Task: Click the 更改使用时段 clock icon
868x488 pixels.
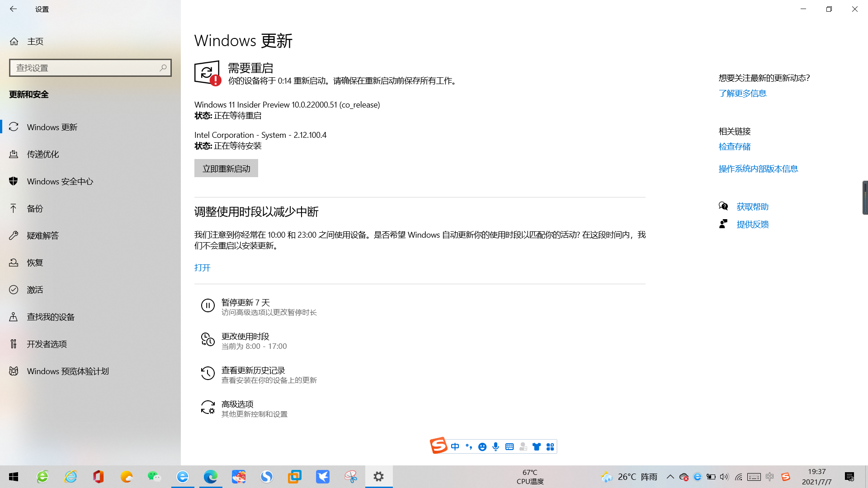Action: click(208, 339)
